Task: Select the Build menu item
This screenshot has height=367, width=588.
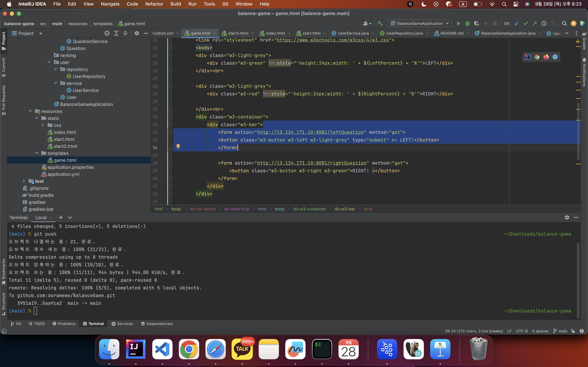Action: pos(175,4)
